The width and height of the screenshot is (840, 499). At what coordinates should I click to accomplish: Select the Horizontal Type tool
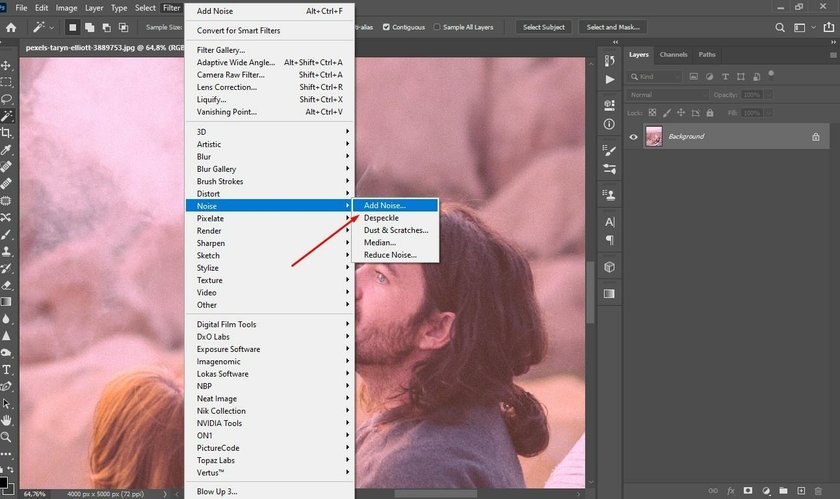click(x=6, y=369)
